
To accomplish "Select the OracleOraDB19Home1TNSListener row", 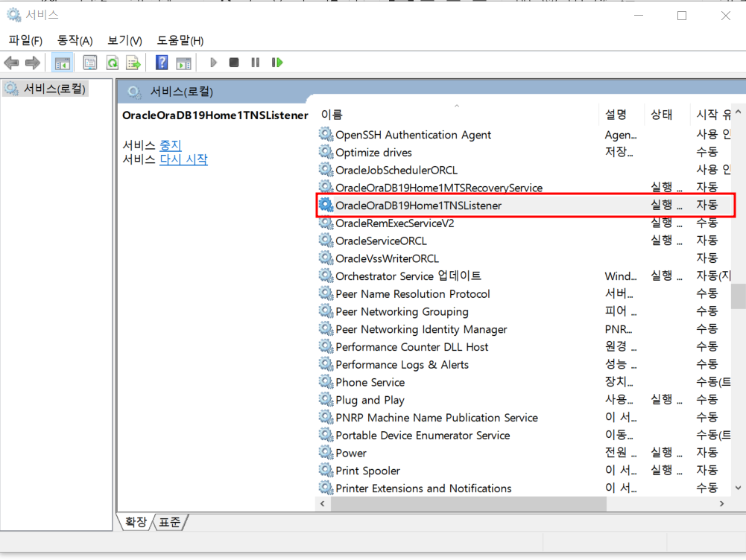I will pos(524,205).
